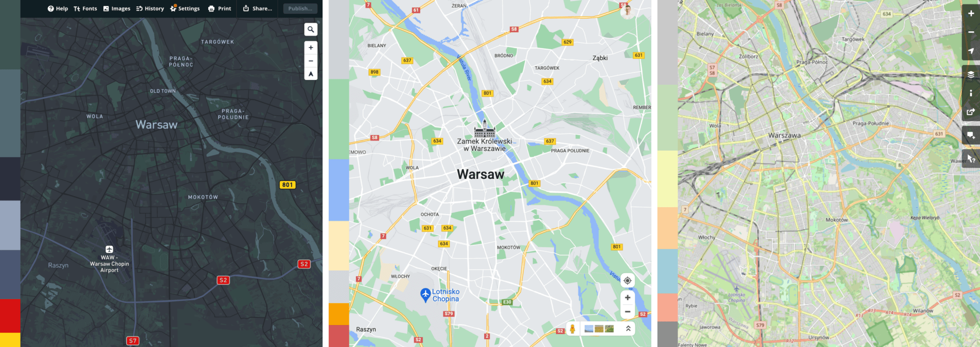
Task: Click the geolocate arrow on OpenStreetMap panel
Action: (x=971, y=51)
